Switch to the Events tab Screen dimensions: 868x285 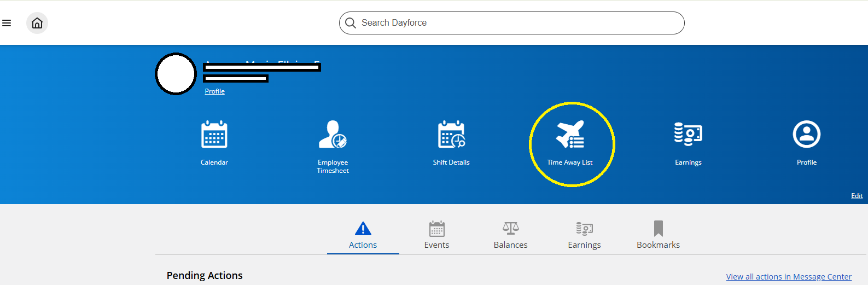click(x=437, y=236)
